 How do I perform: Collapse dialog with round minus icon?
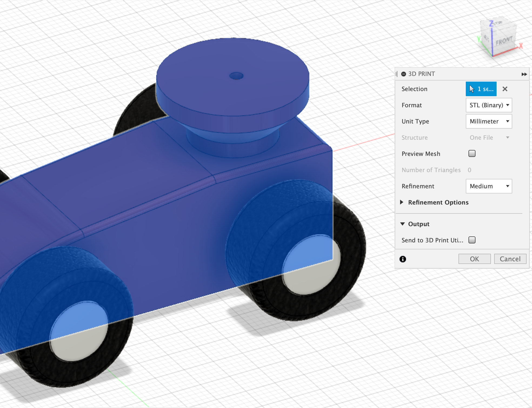tap(404, 74)
